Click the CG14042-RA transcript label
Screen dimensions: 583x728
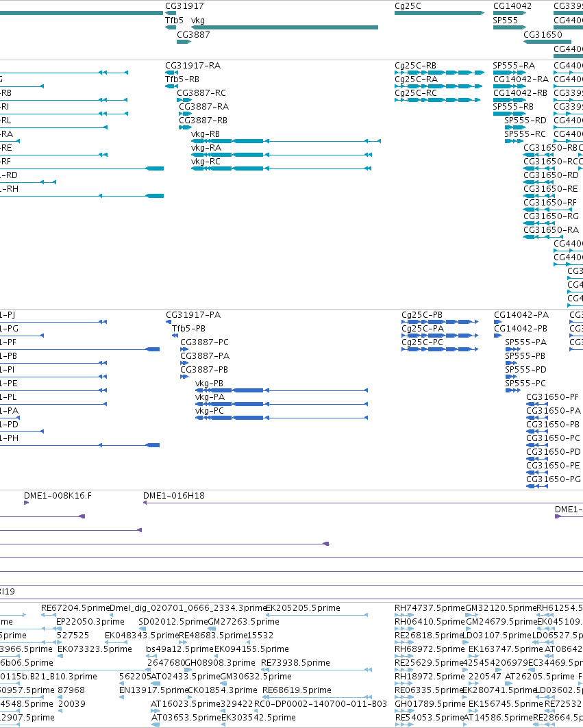point(521,79)
